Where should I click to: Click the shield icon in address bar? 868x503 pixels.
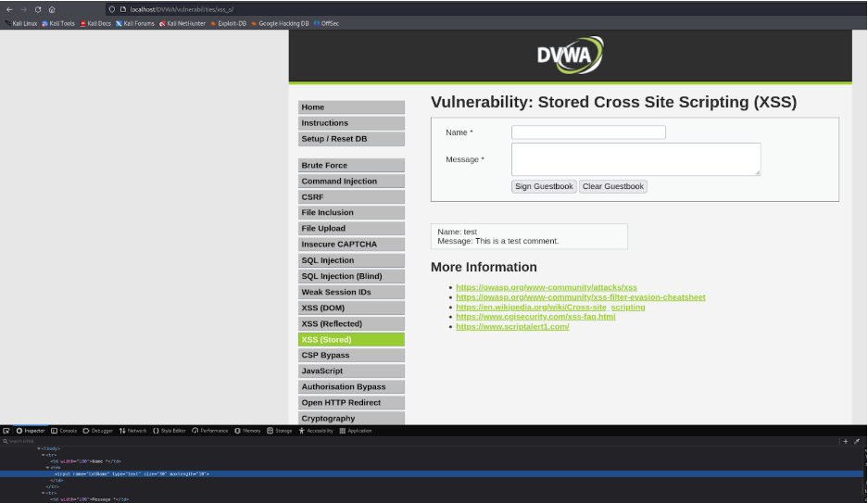tap(110, 9)
